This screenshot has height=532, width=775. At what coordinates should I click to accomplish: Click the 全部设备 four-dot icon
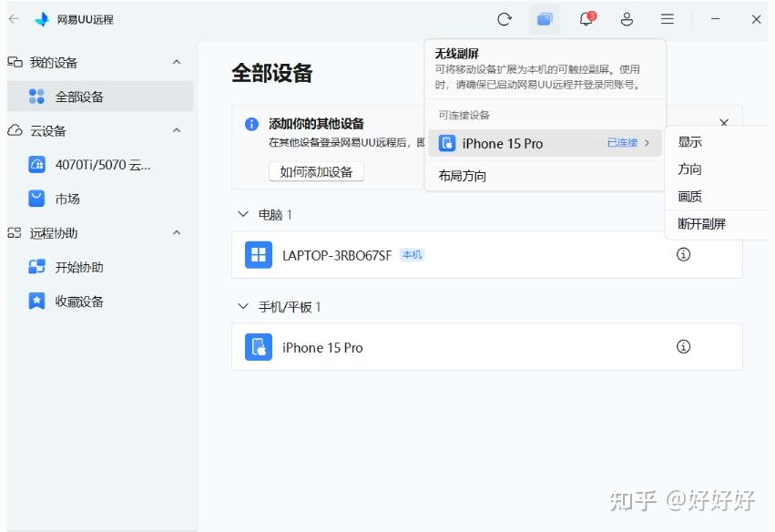click(36, 97)
